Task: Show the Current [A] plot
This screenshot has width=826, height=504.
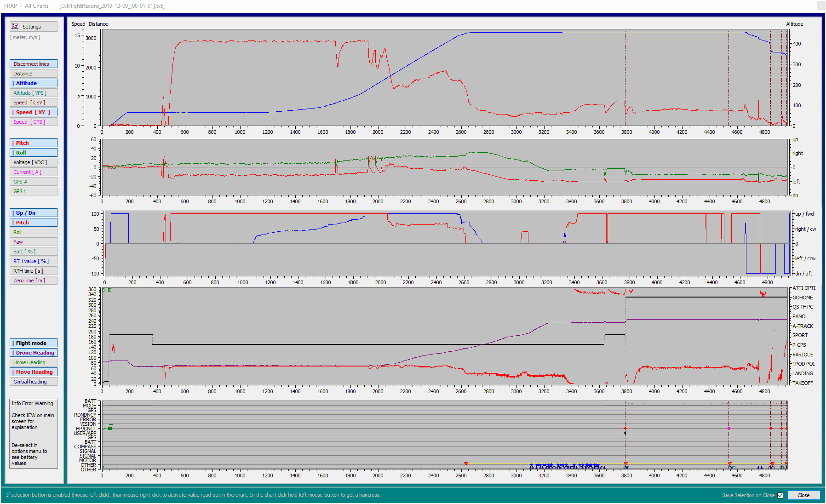Action: tap(34, 172)
